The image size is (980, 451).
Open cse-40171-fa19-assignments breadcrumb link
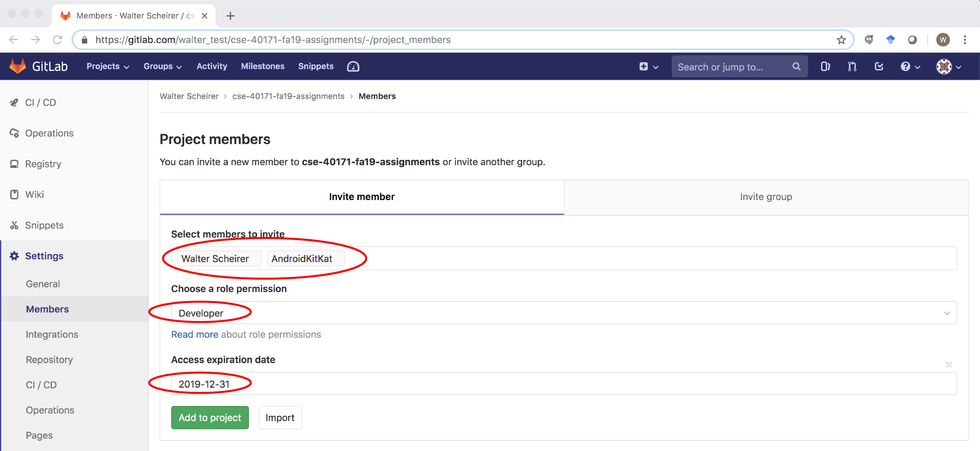tap(288, 96)
